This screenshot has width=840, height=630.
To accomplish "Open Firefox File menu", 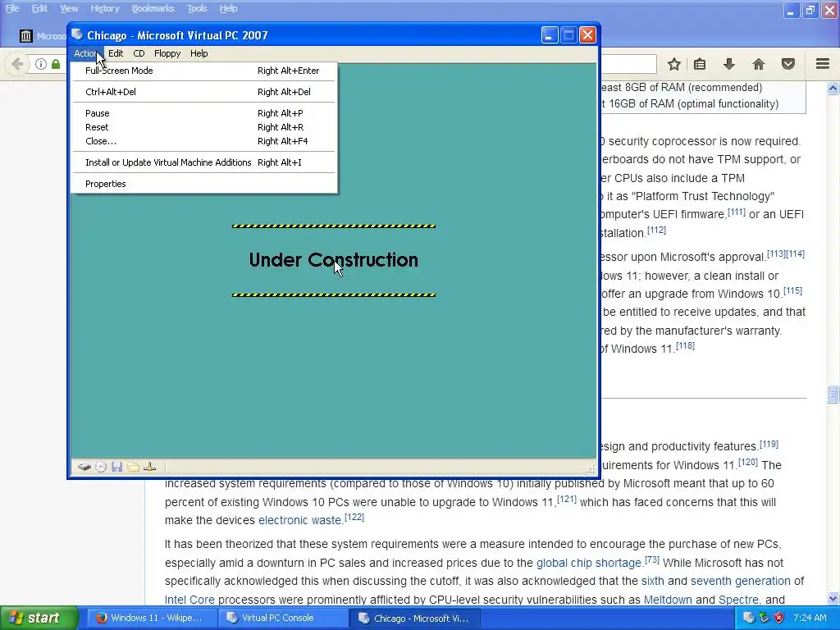I will tap(12, 8).
